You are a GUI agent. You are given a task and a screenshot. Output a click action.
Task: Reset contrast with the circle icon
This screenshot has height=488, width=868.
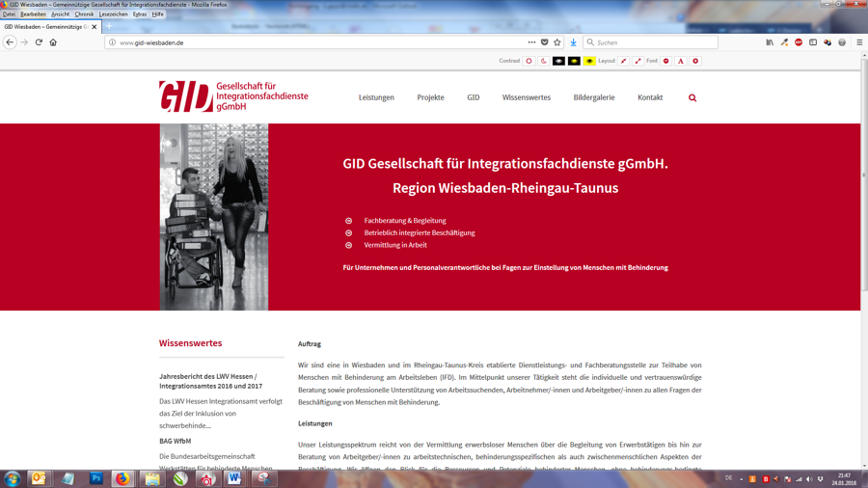tap(529, 61)
